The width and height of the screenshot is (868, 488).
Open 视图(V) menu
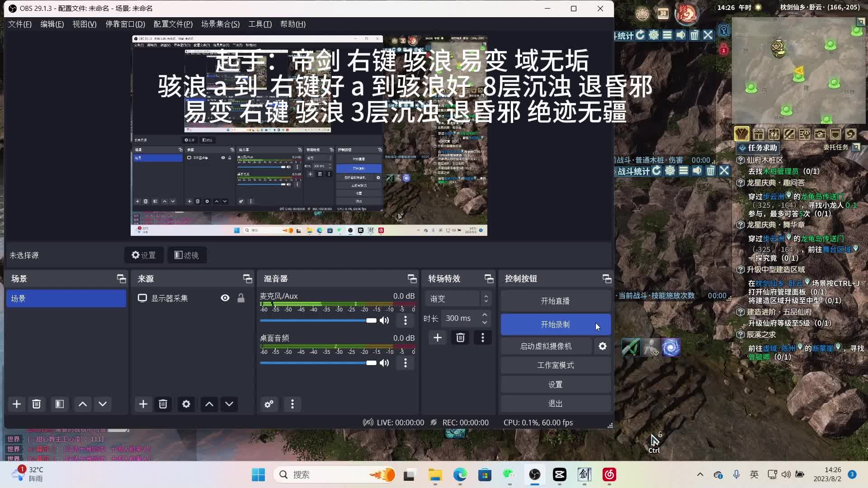pyautogui.click(x=85, y=24)
